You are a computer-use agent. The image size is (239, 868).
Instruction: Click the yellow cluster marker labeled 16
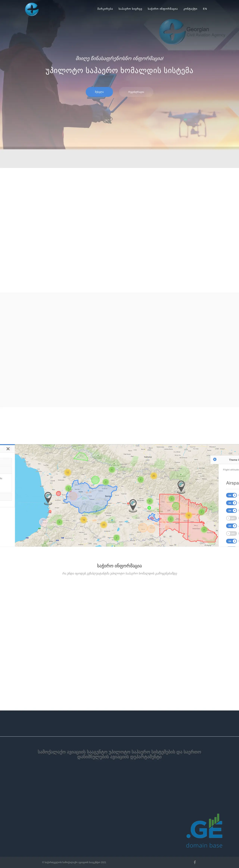pyautogui.click(x=84, y=520)
